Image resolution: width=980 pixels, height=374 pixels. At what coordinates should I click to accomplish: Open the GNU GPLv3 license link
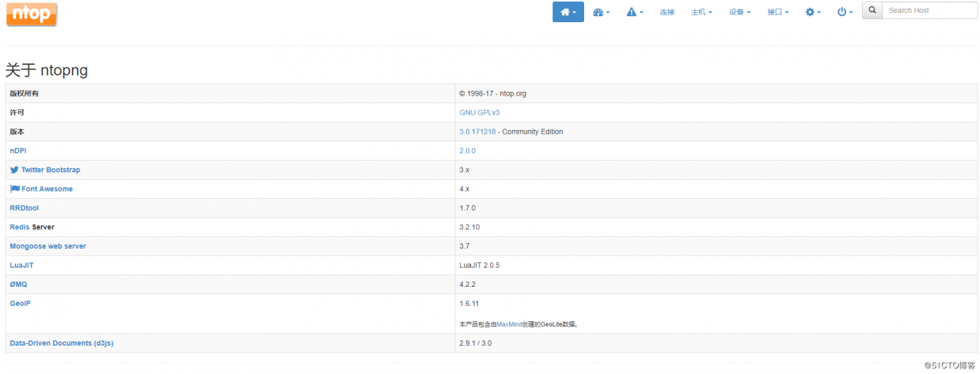pos(479,112)
